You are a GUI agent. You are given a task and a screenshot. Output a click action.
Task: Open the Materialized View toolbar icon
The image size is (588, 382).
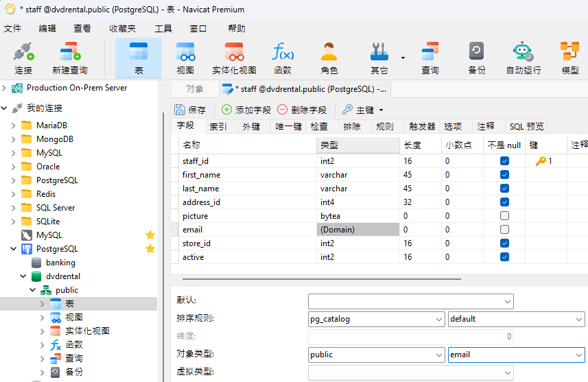(x=234, y=51)
